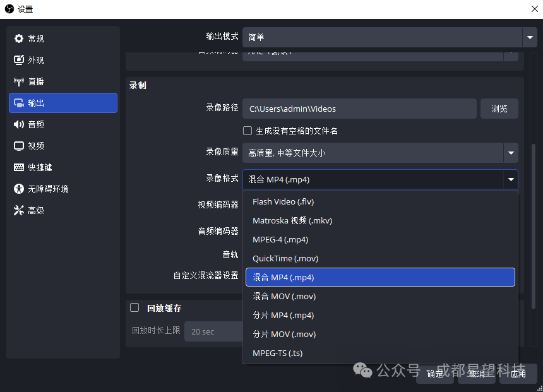Screen dimensions: 543x392
Task: Click the 录像路径 path input field
Action: 359,109
